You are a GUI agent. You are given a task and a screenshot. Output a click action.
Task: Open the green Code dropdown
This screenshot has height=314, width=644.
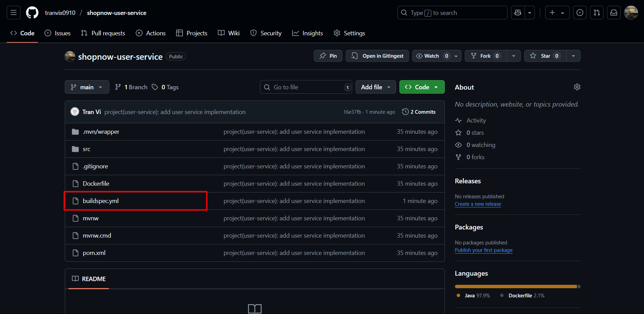click(422, 87)
